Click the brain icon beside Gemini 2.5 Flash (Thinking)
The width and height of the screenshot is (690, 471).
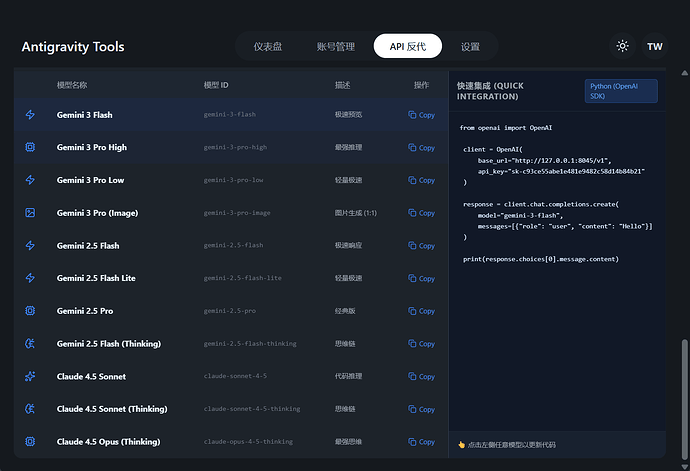coord(30,343)
